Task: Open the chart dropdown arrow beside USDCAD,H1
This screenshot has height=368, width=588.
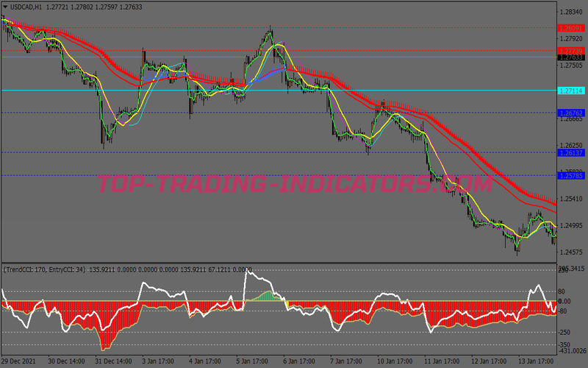Action: point(5,7)
